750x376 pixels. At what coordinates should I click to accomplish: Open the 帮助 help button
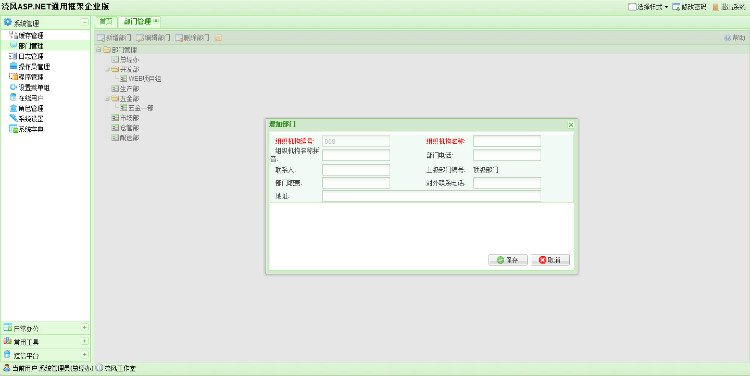point(735,37)
